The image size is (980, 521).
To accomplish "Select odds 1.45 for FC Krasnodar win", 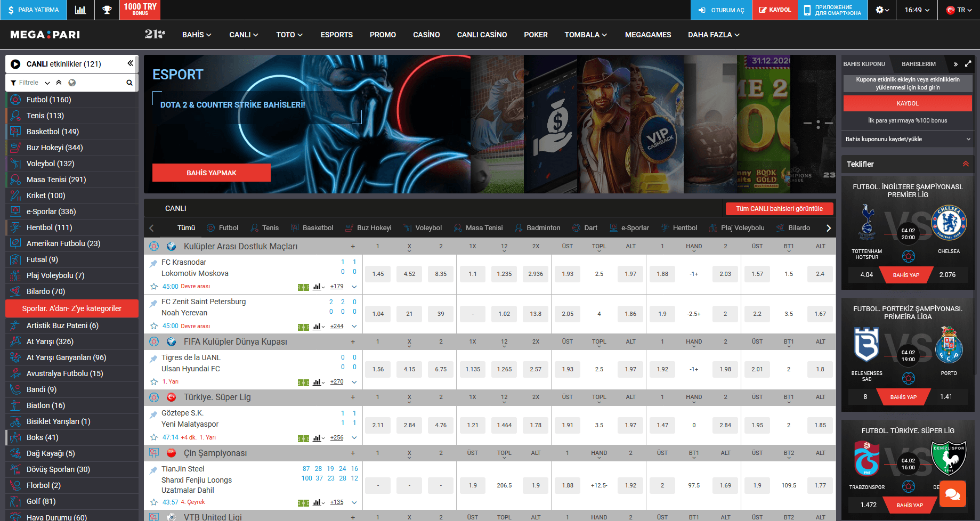I will (x=378, y=274).
